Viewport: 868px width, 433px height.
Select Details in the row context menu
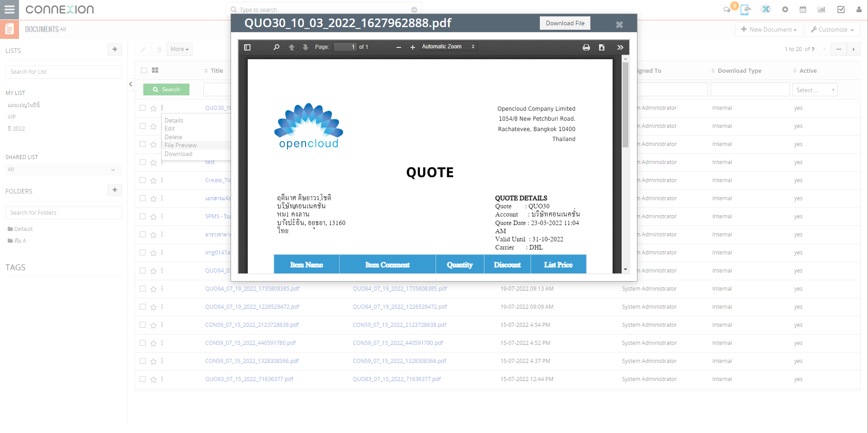click(x=174, y=120)
